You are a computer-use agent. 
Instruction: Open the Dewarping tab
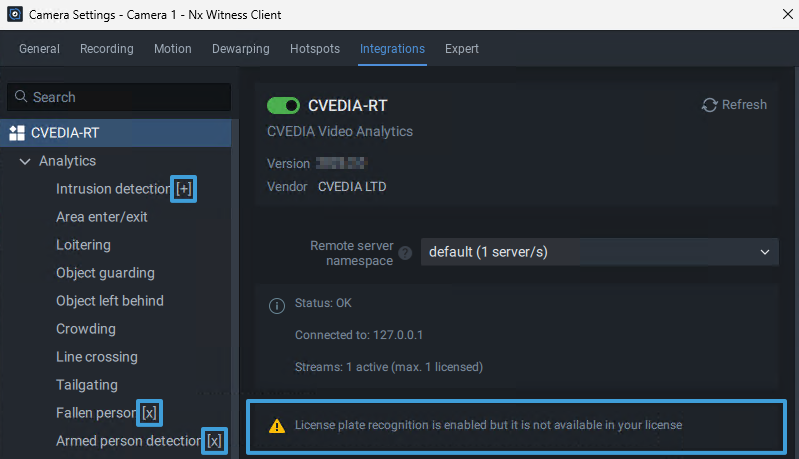point(241,49)
